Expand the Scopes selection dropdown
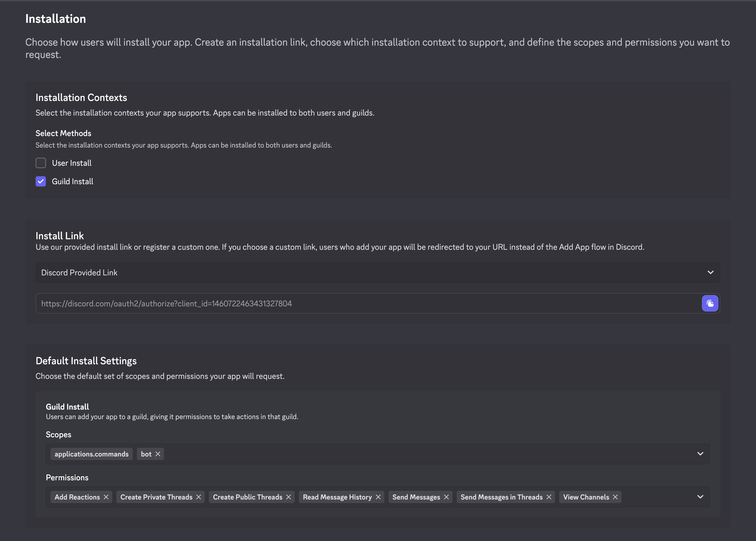Image resolution: width=756 pixels, height=541 pixels. [700, 454]
